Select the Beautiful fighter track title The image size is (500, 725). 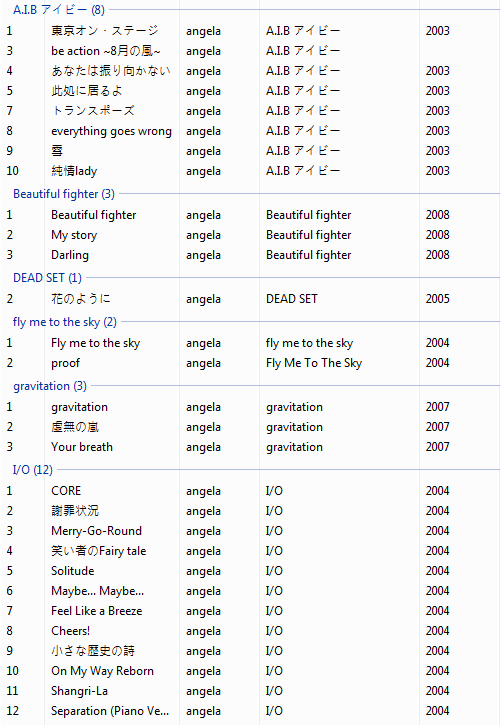click(94, 215)
